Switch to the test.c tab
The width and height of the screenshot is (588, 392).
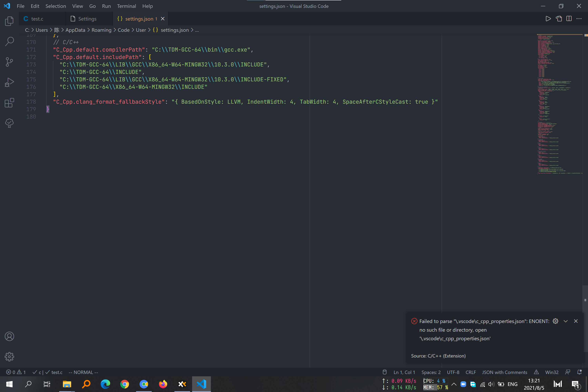point(37,18)
